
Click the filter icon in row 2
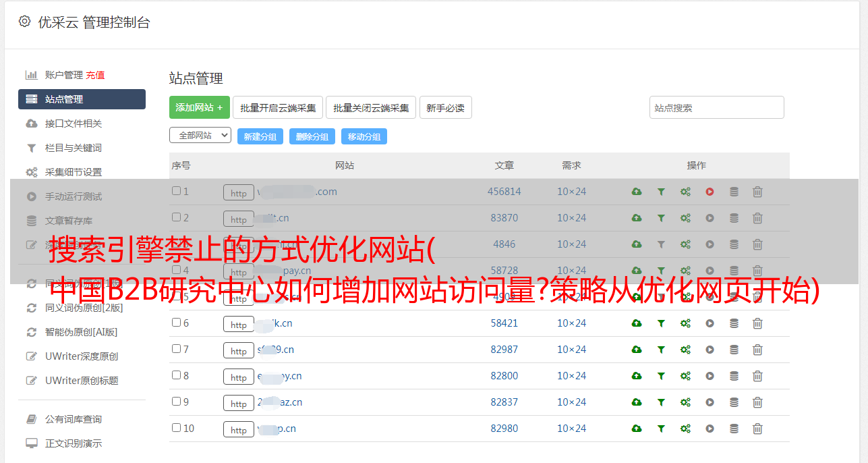coord(661,218)
